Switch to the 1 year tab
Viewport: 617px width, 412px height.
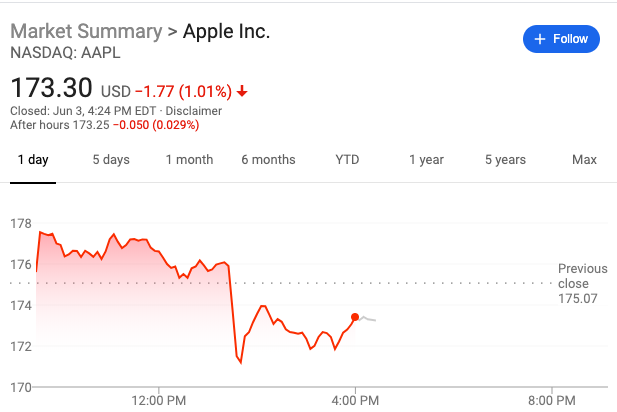click(x=426, y=160)
